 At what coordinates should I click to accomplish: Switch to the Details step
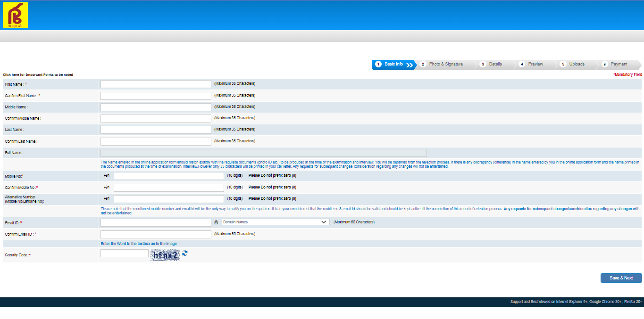point(495,65)
